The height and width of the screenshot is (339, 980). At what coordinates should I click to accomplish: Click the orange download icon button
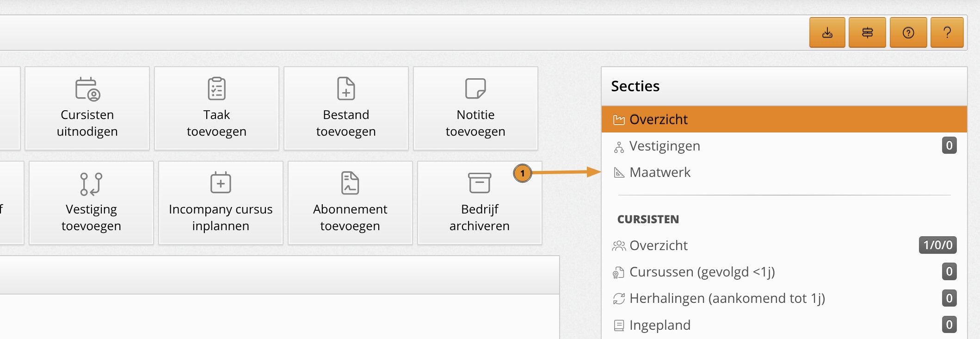(x=827, y=33)
